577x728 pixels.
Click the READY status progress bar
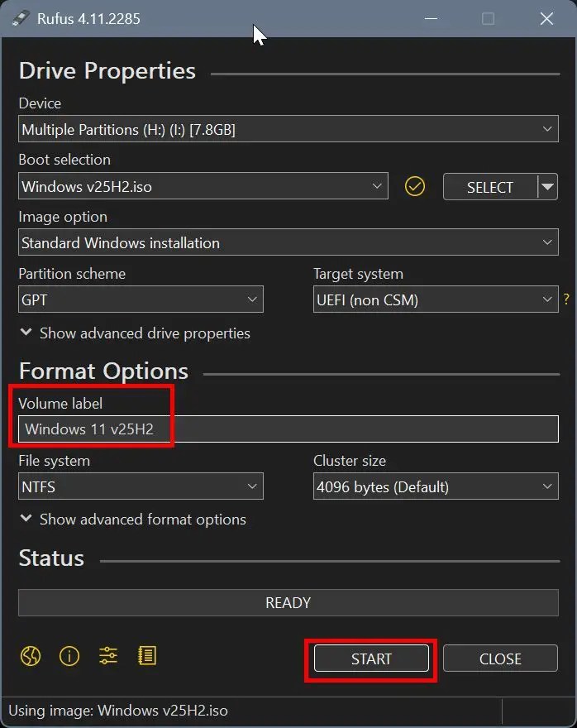[x=288, y=602]
